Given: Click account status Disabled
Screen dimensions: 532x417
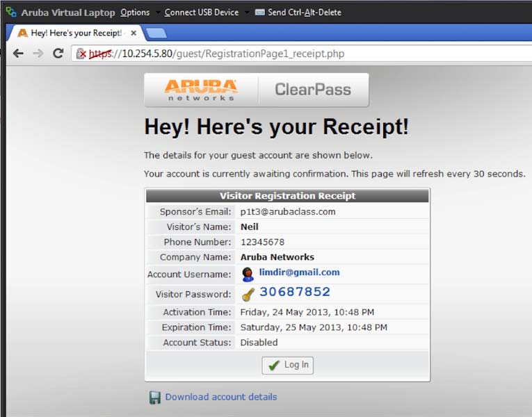Looking at the screenshot, I should click(259, 343).
